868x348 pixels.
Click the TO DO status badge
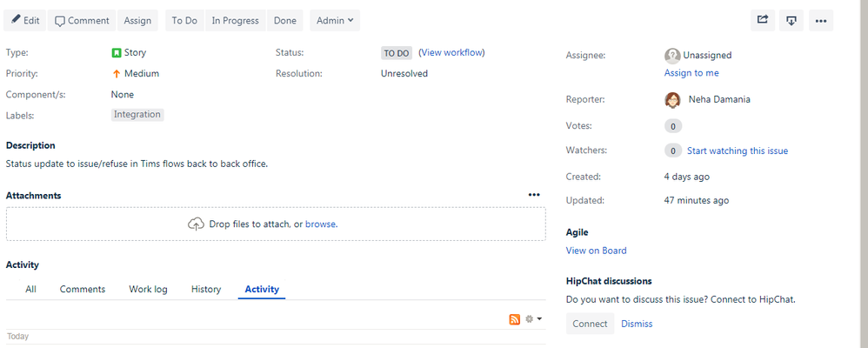(397, 53)
